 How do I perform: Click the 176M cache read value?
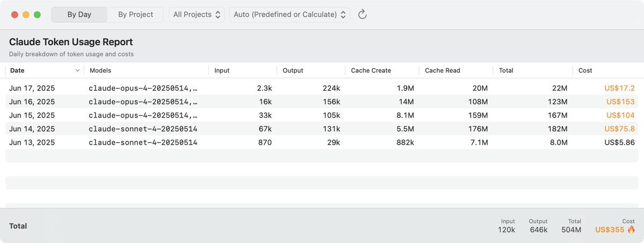(x=477, y=128)
